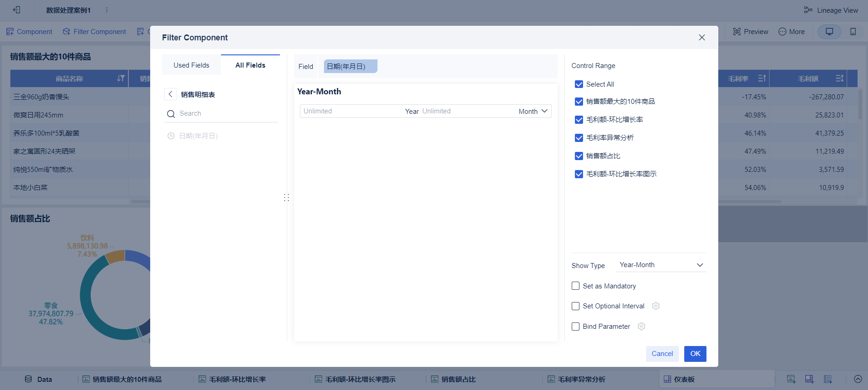Image resolution: width=868 pixels, height=390 pixels.
Task: Click the panel divider drag handle dots
Action: [x=286, y=197]
